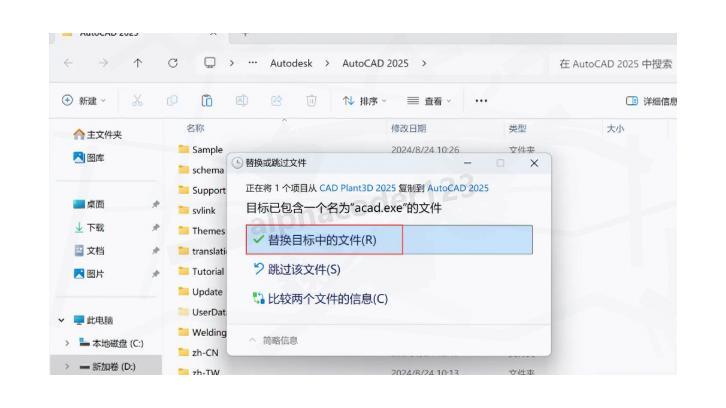Sort by the 修改日期 column header

point(408,128)
